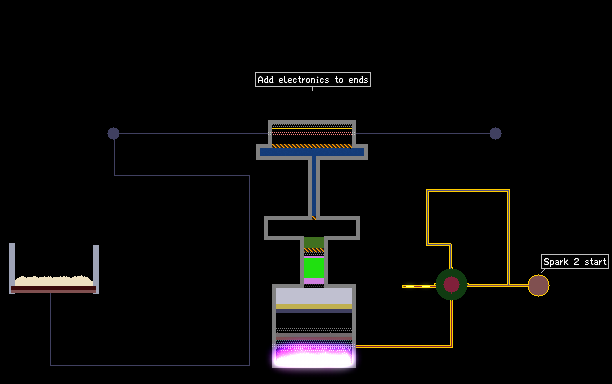Click the blue horizontal bar under top chamber

(312, 152)
